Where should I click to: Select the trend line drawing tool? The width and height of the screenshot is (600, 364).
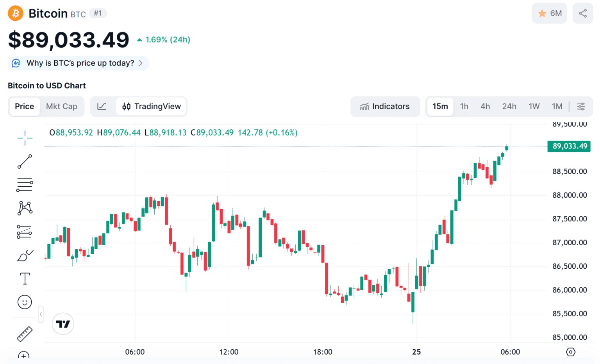point(25,161)
